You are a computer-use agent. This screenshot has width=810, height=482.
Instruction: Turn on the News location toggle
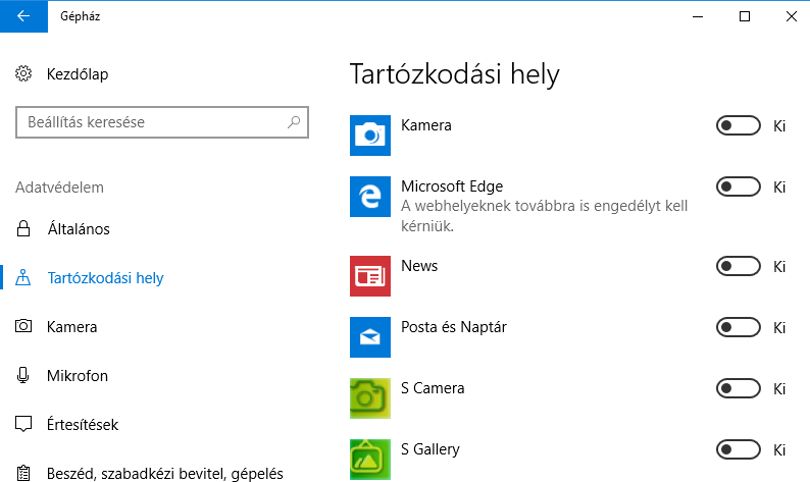[x=738, y=266]
